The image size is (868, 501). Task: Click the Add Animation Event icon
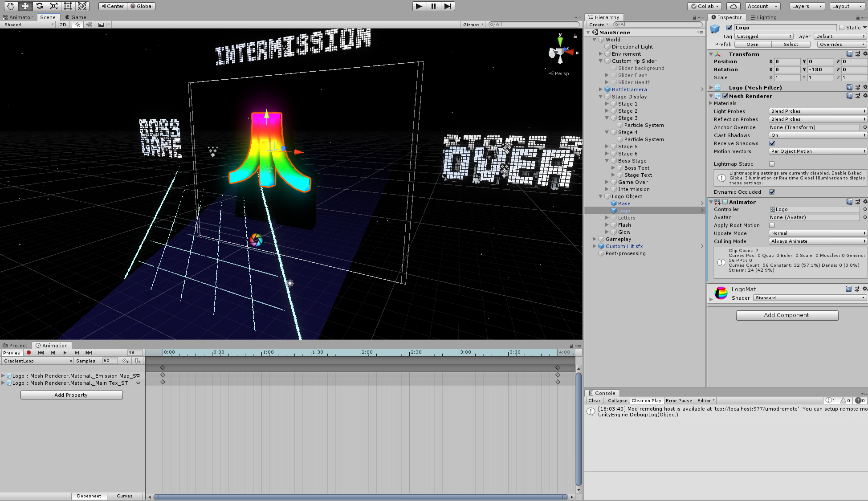pyautogui.click(x=138, y=361)
